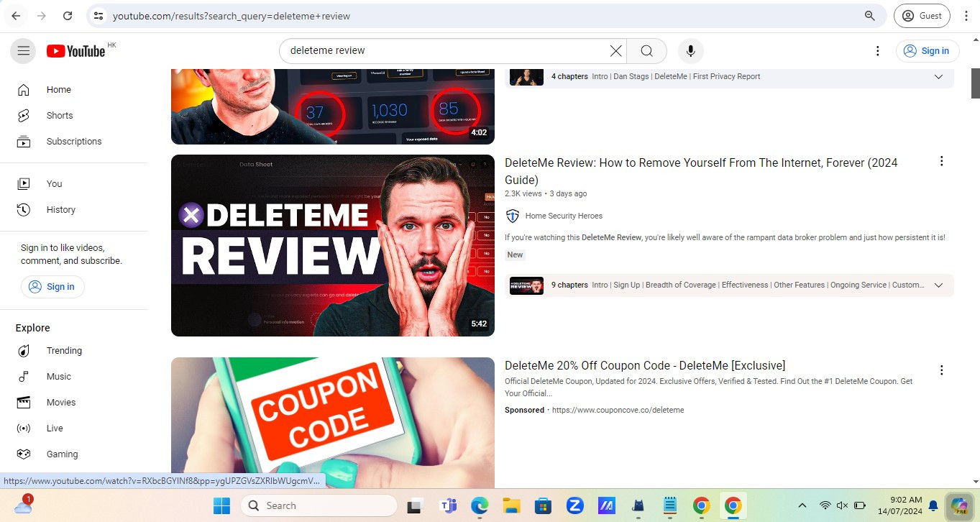Image resolution: width=980 pixels, height=522 pixels.
Task: Click the Home Security Heroes shield avatar
Action: 513,216
